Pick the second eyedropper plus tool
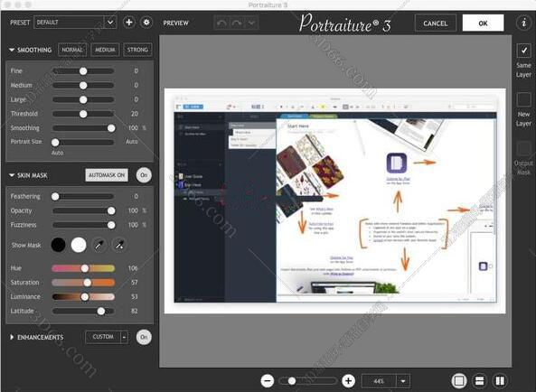 [119, 245]
